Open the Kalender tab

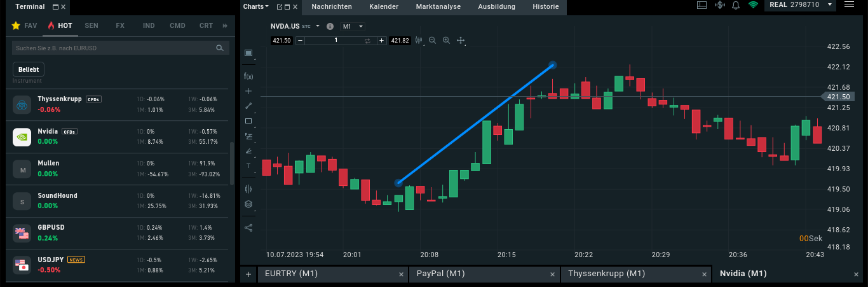tap(384, 6)
